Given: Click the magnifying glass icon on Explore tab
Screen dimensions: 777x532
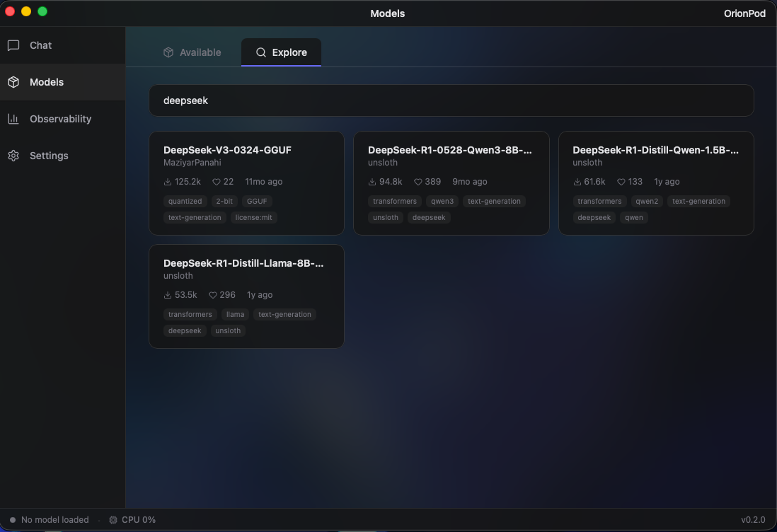Looking at the screenshot, I should coord(261,52).
